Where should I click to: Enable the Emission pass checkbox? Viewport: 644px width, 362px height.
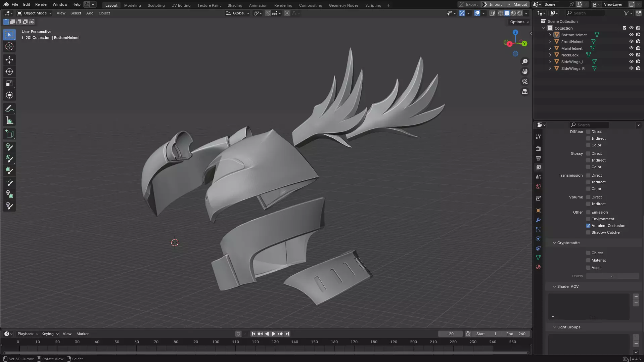coord(588,212)
